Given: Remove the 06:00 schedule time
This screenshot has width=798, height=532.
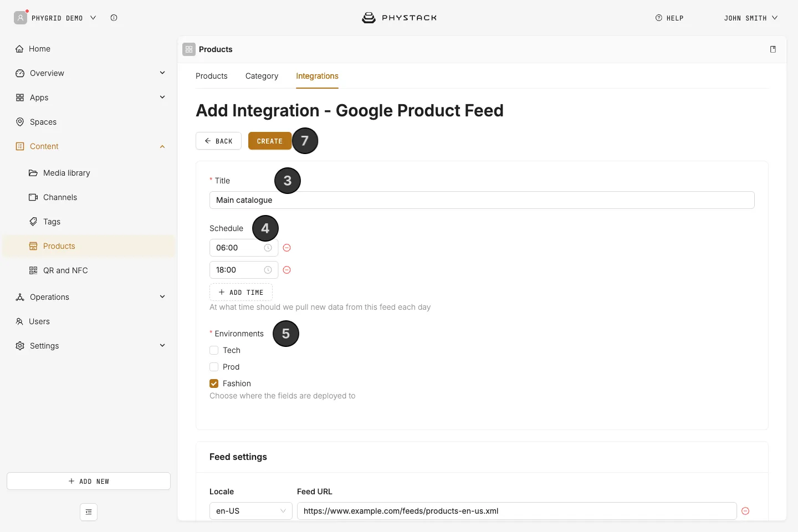Looking at the screenshot, I should (x=287, y=248).
